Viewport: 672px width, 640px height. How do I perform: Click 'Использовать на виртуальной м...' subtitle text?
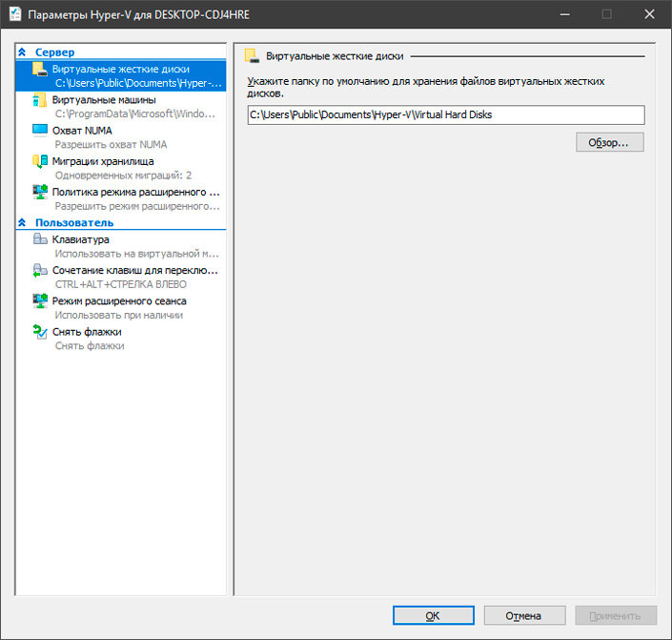pyautogui.click(x=136, y=254)
